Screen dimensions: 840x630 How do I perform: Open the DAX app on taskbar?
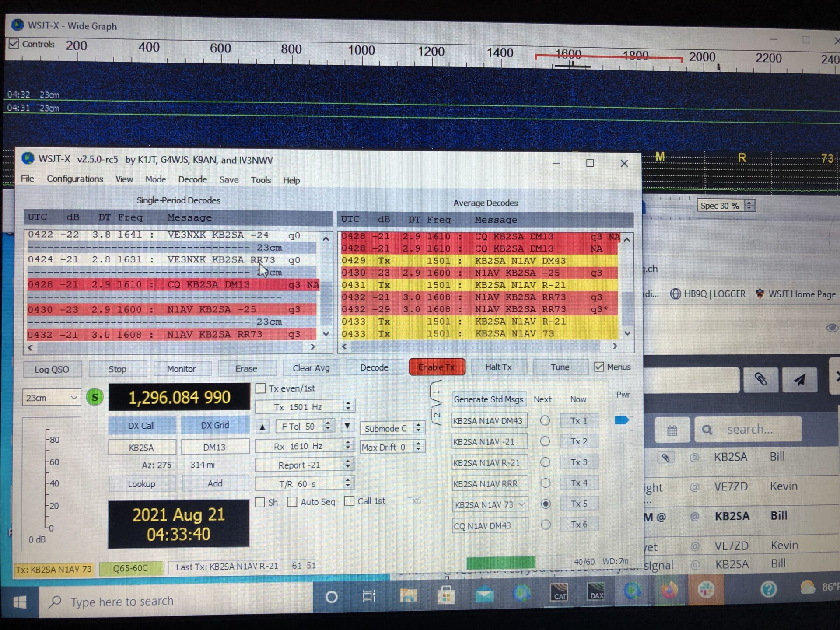coord(597,592)
